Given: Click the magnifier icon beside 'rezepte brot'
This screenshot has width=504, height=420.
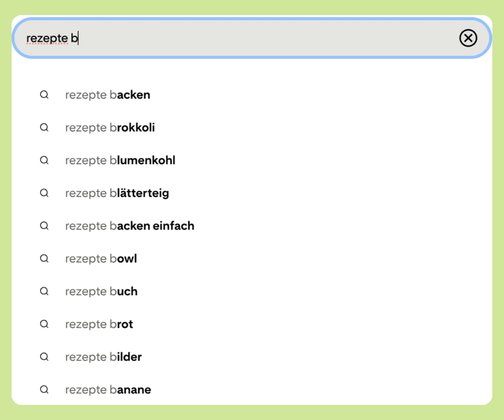Looking at the screenshot, I should [44, 324].
